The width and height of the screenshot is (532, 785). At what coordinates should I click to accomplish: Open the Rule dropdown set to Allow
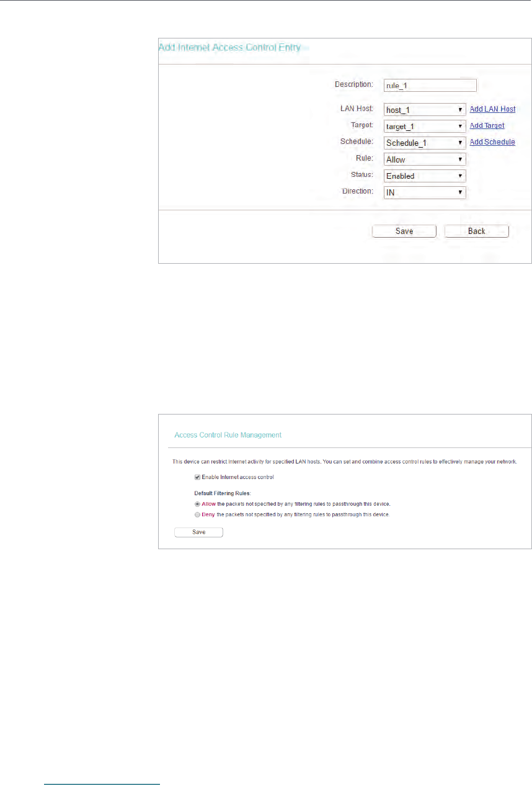pos(425,159)
